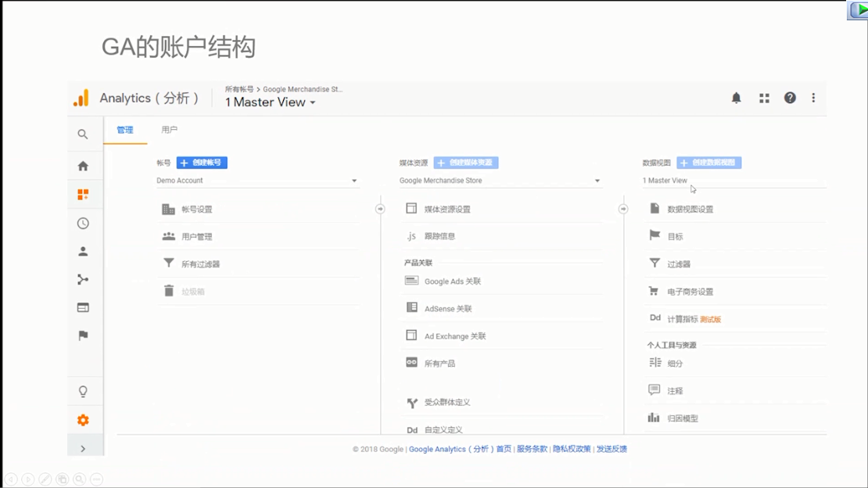
Task: Open Audience reports person icon
Action: click(x=82, y=252)
